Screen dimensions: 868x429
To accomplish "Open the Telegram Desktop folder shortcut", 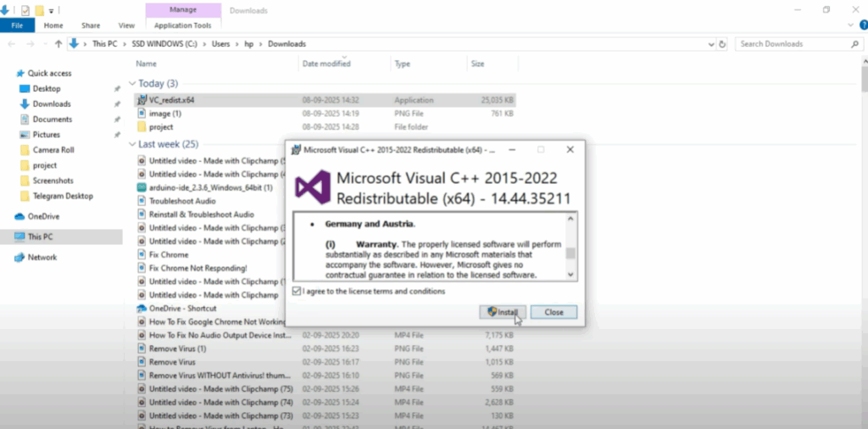I will pos(62,196).
